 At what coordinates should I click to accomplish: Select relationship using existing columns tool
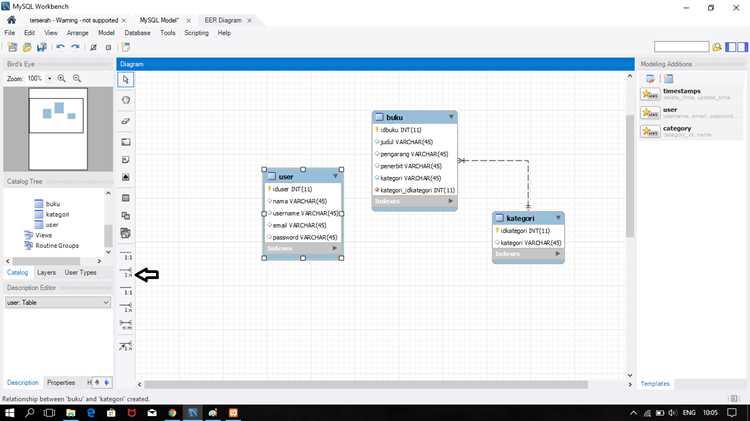(126, 346)
